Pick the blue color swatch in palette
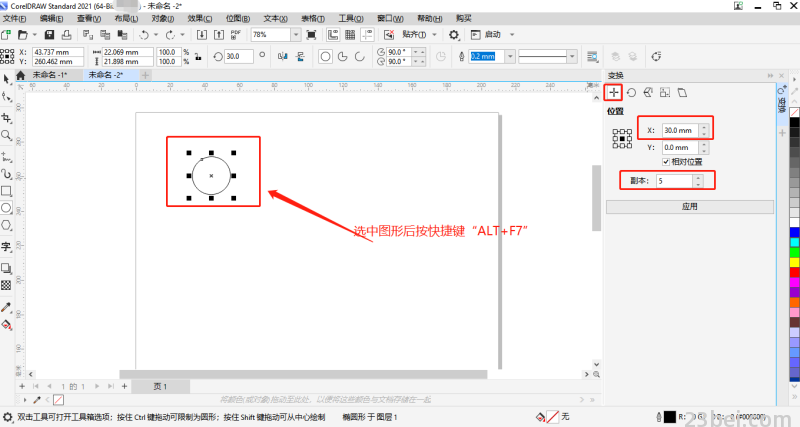 pos(794,232)
